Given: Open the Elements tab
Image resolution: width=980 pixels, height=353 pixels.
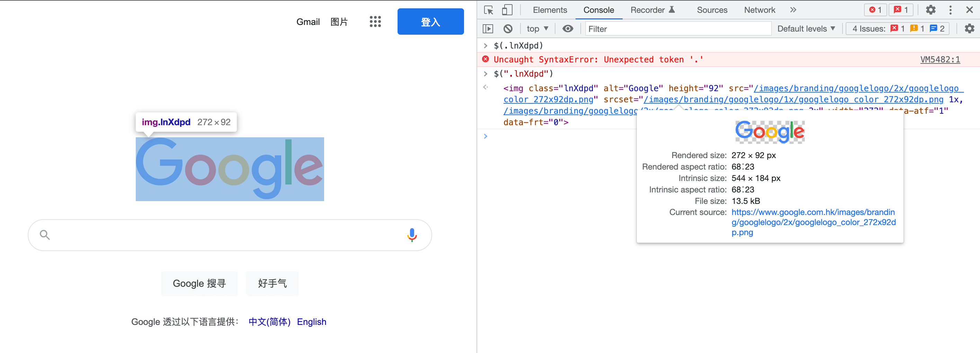Looking at the screenshot, I should (550, 10).
